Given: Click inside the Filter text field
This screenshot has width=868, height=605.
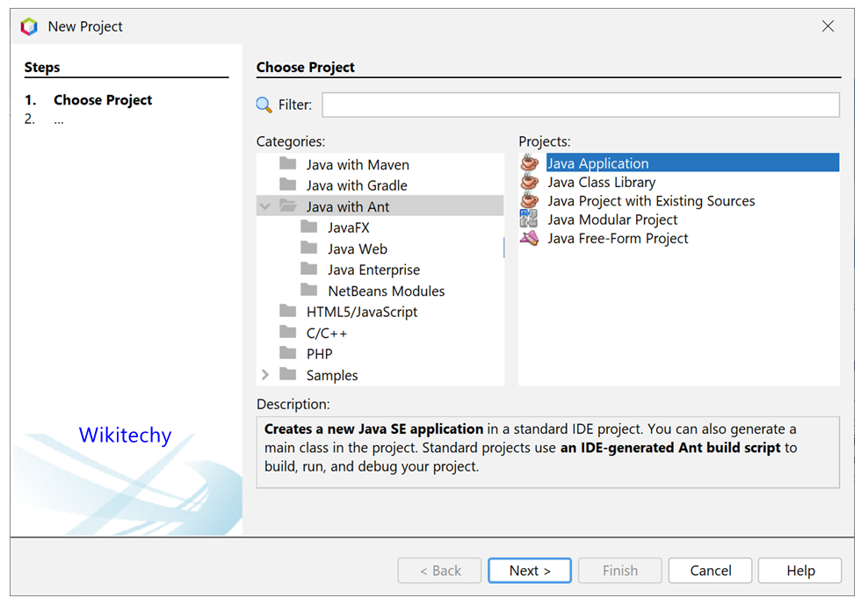Looking at the screenshot, I should (x=580, y=104).
